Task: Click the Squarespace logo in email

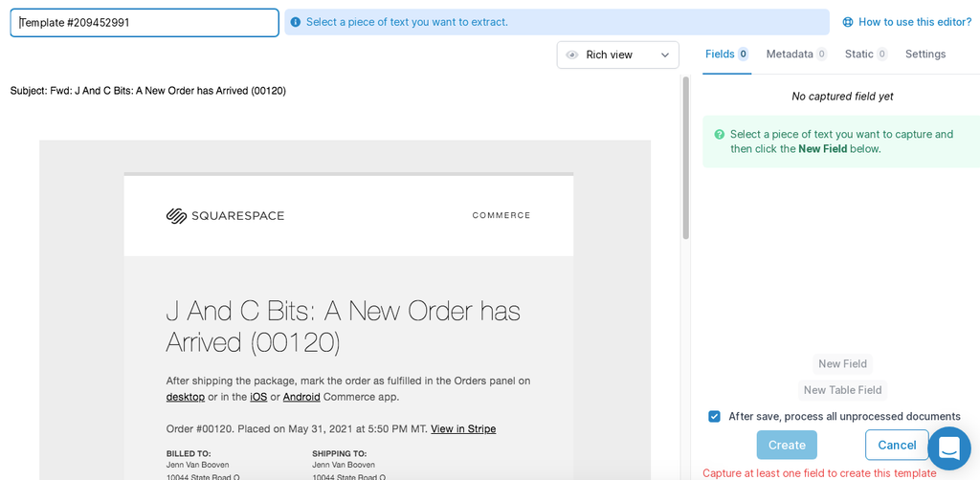Action: (225, 216)
